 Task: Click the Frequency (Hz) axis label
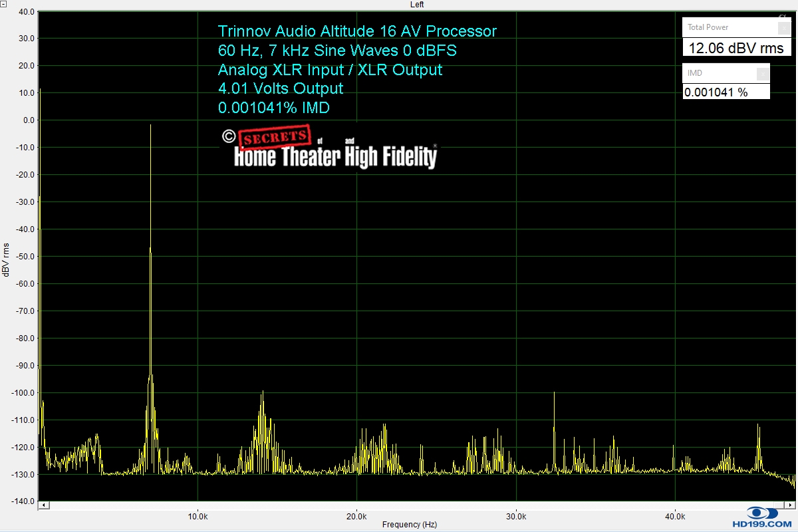click(410, 525)
